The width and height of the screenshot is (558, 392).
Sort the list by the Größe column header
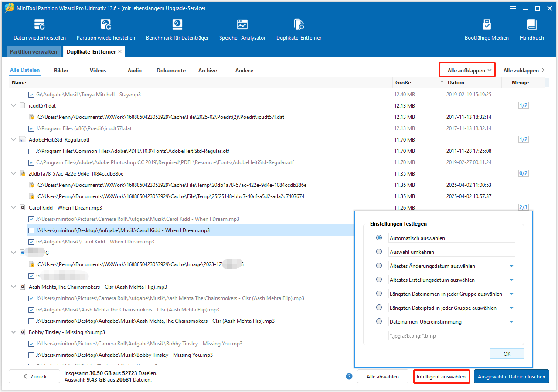tap(418, 83)
